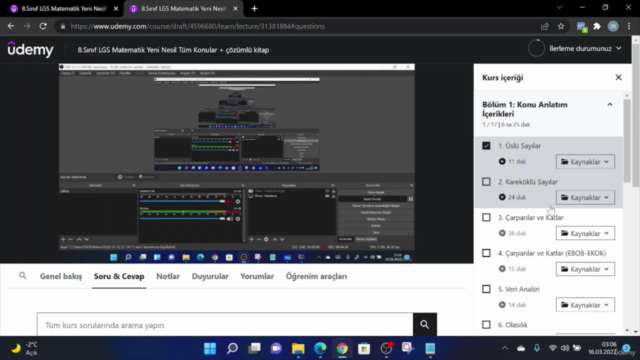Switch to the Duyurular tab
This screenshot has width=640, height=360.
pos(210,276)
